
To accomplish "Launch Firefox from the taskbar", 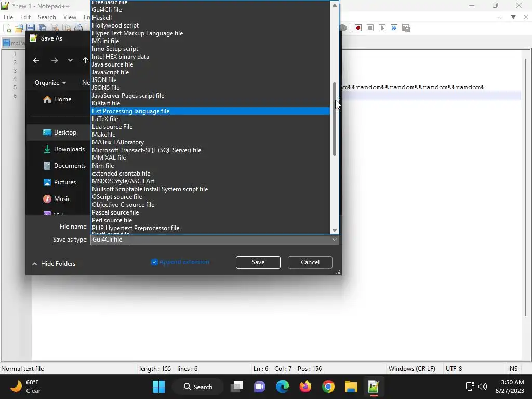I will point(305,387).
